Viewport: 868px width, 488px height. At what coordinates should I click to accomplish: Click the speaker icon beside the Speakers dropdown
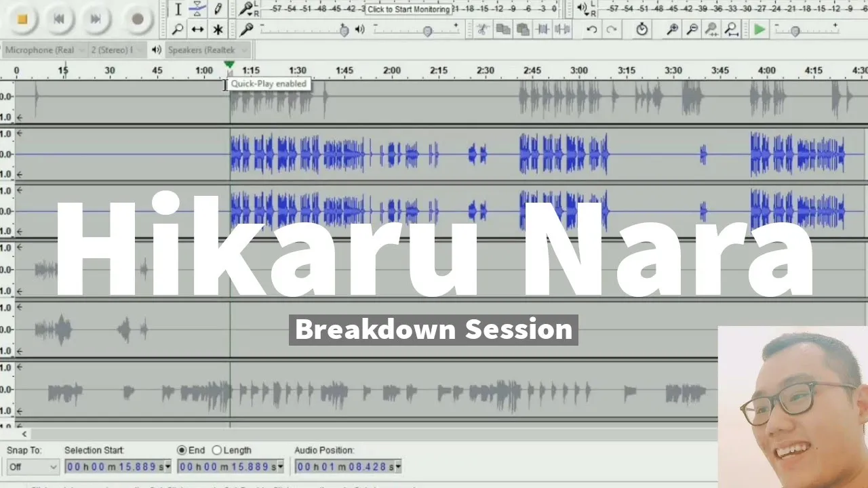coord(157,50)
